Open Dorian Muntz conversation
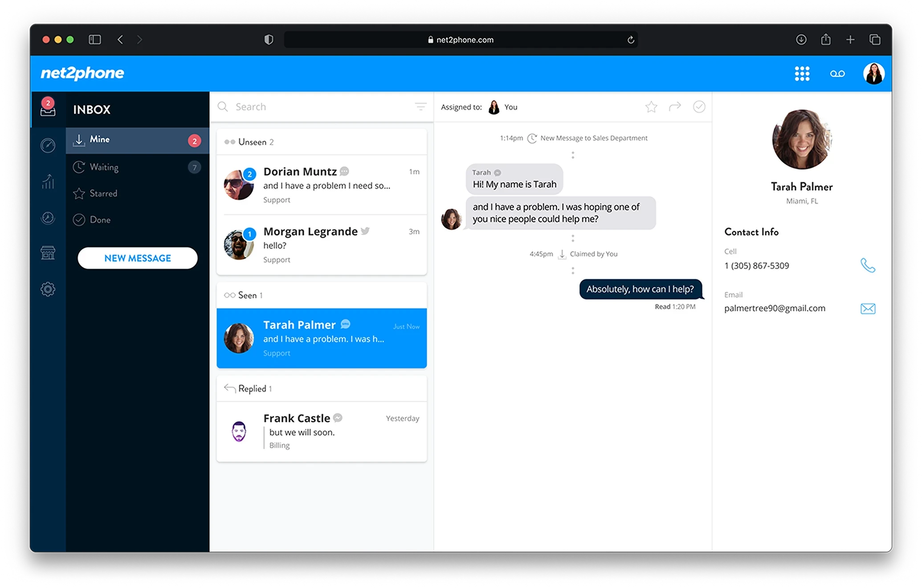 tap(322, 185)
